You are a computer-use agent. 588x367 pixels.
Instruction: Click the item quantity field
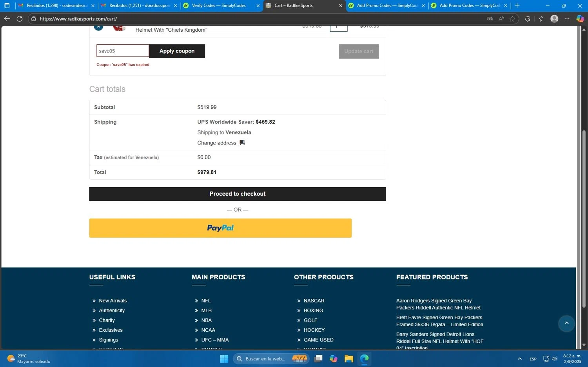click(x=339, y=28)
